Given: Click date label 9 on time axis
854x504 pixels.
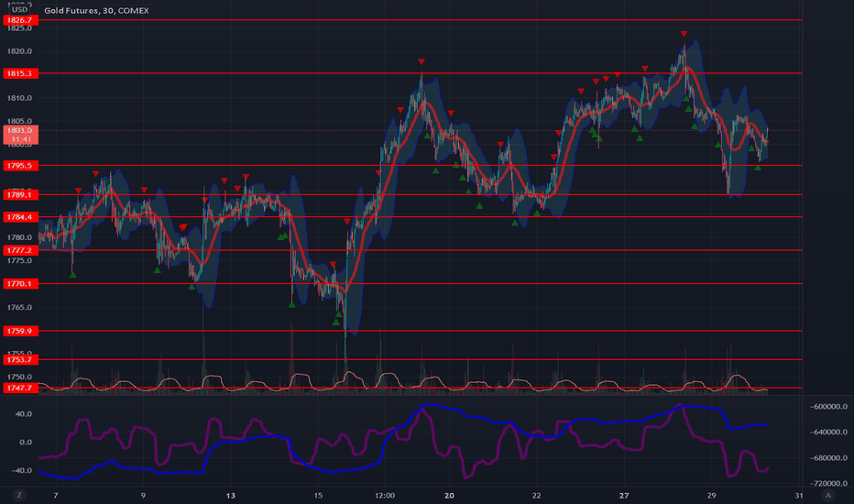Looking at the screenshot, I should [143, 495].
